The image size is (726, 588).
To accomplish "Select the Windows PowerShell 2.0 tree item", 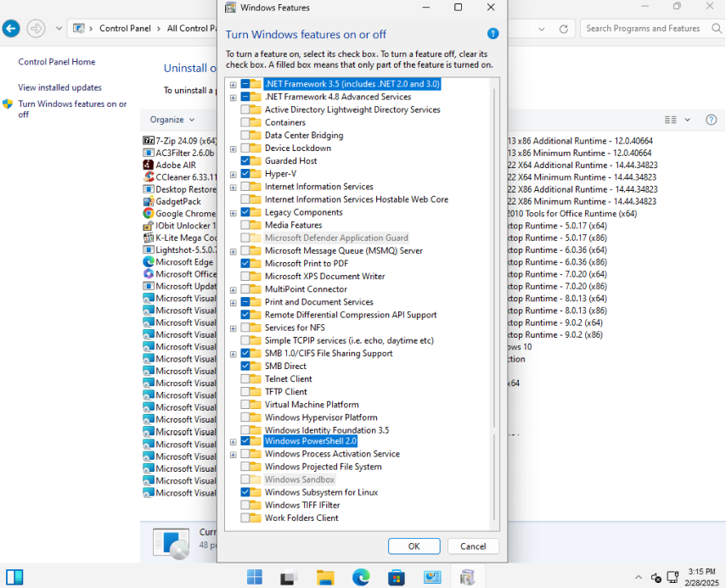I will (x=311, y=441).
